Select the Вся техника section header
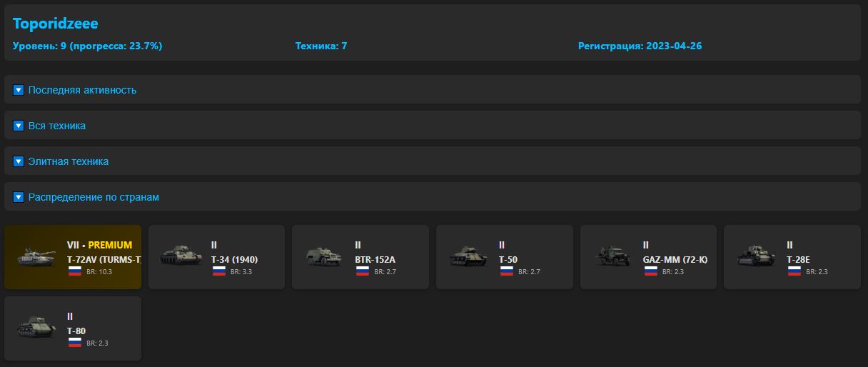 pyautogui.click(x=57, y=126)
